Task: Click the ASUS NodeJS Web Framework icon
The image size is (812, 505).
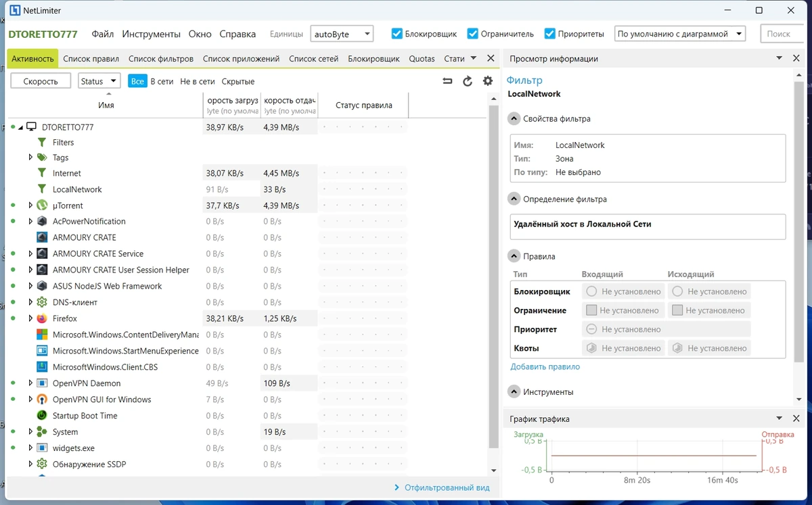Action: [x=41, y=286]
